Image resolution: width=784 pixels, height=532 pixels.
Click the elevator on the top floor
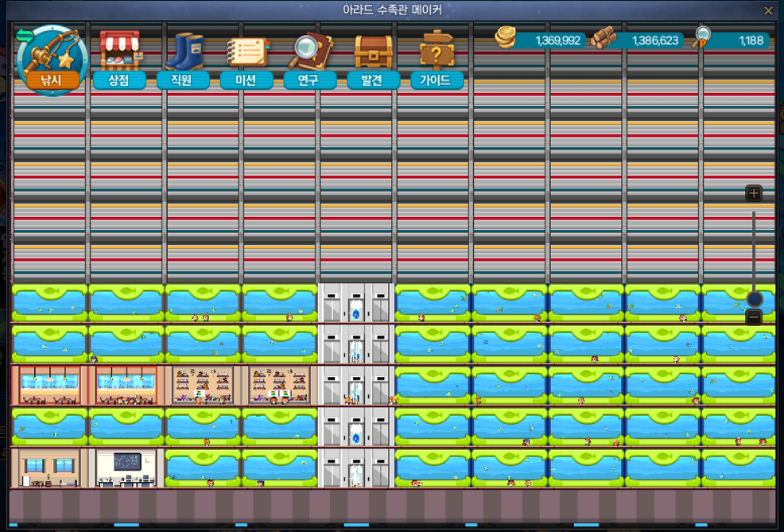pos(356,303)
